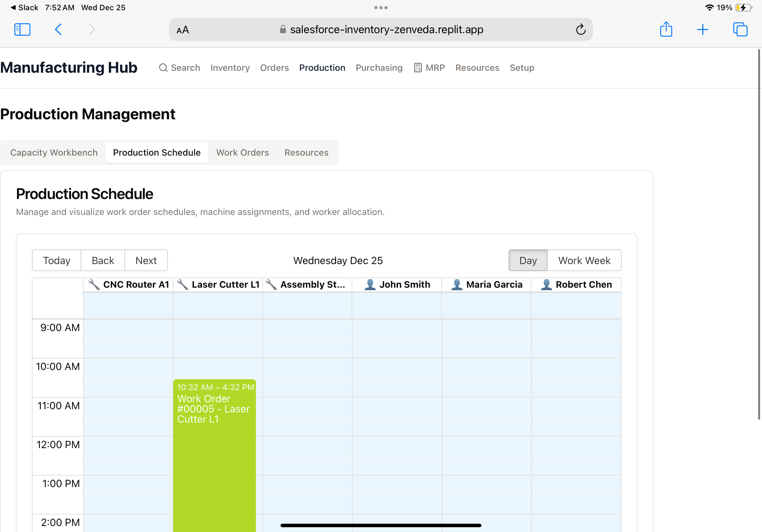Open a new tab with plus icon

pyautogui.click(x=702, y=30)
